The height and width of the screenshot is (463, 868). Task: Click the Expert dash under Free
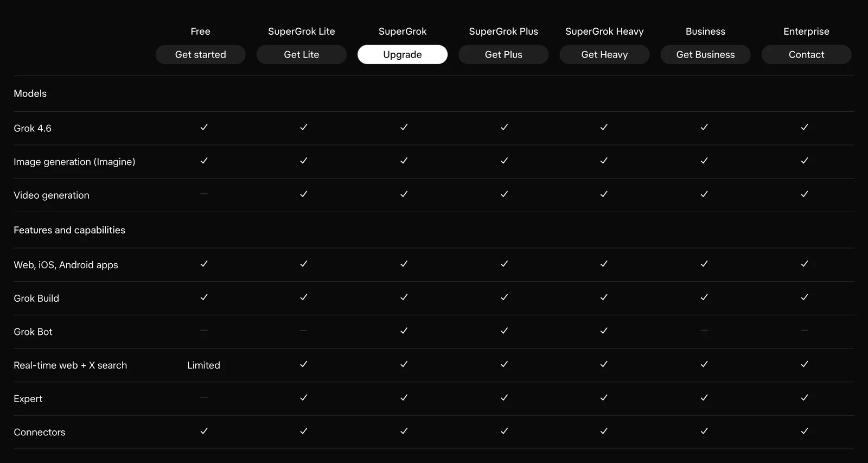(x=204, y=397)
